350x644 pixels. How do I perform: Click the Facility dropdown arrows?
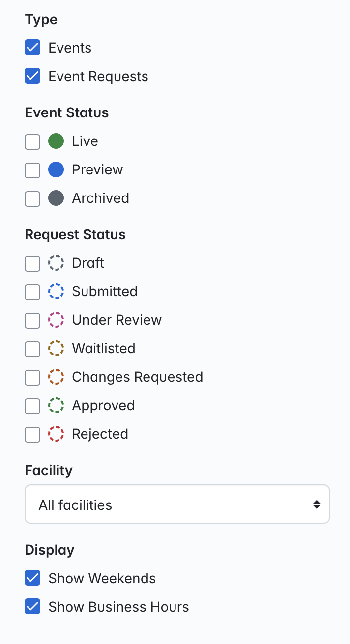[317, 504]
